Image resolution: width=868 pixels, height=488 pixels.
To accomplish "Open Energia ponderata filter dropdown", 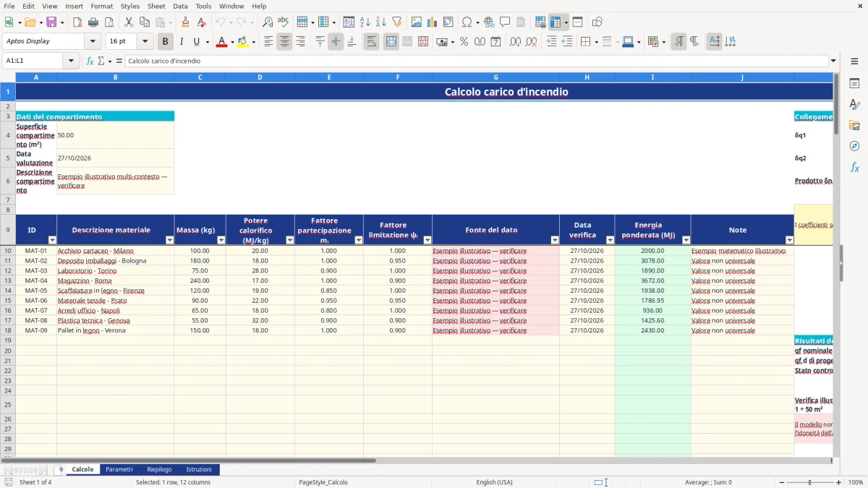I will pyautogui.click(x=686, y=240).
